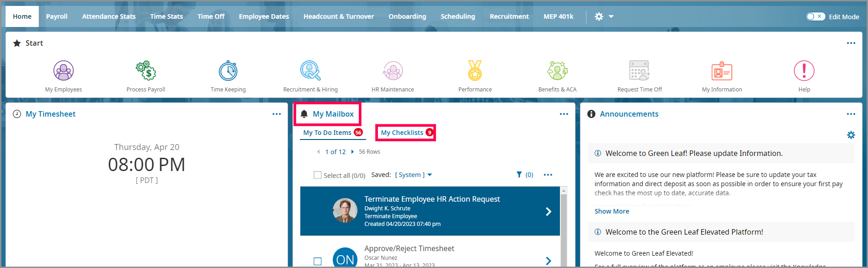868x268 pixels.
Task: Open the Saved [System] view dropdown
Action: 413,175
